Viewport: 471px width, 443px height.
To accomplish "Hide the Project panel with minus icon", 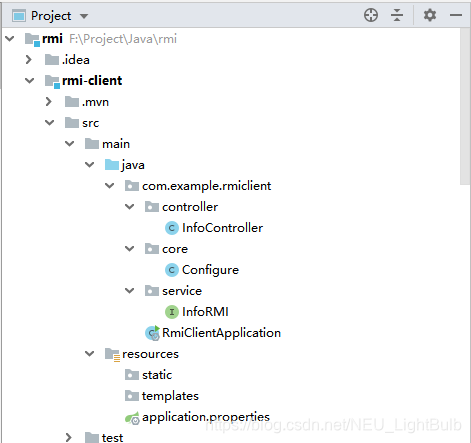I will click(x=456, y=15).
